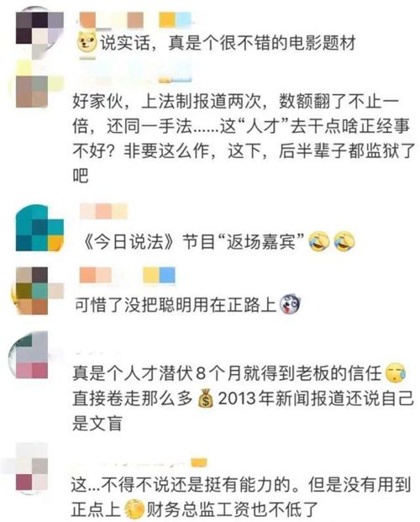
Task: Click the yellow emoji after 正点上
Action: [134, 510]
